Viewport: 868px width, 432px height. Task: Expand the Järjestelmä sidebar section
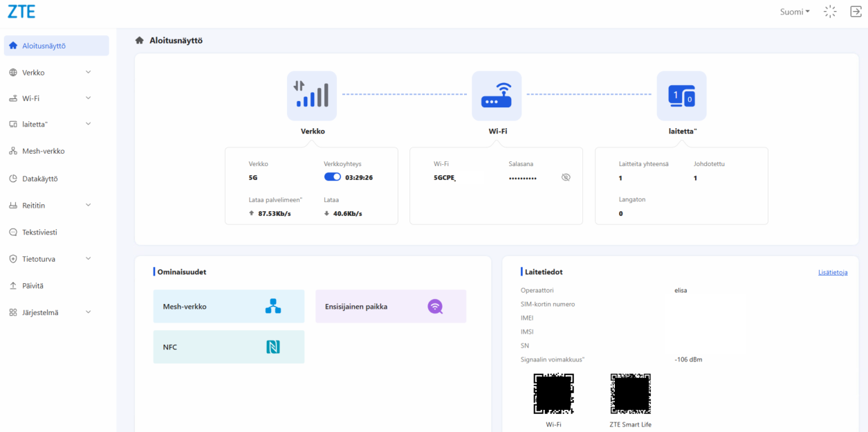point(55,312)
